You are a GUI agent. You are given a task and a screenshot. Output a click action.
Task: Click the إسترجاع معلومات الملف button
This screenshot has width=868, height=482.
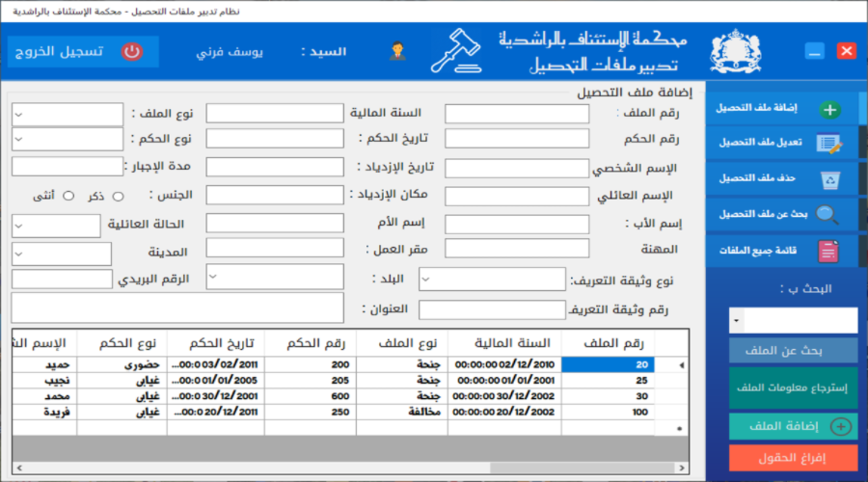pos(793,388)
